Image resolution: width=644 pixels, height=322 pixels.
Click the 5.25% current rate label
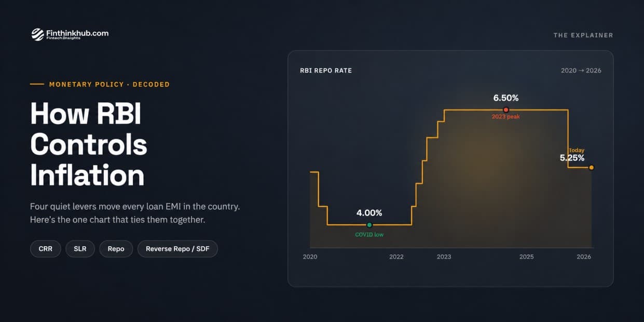click(x=572, y=158)
